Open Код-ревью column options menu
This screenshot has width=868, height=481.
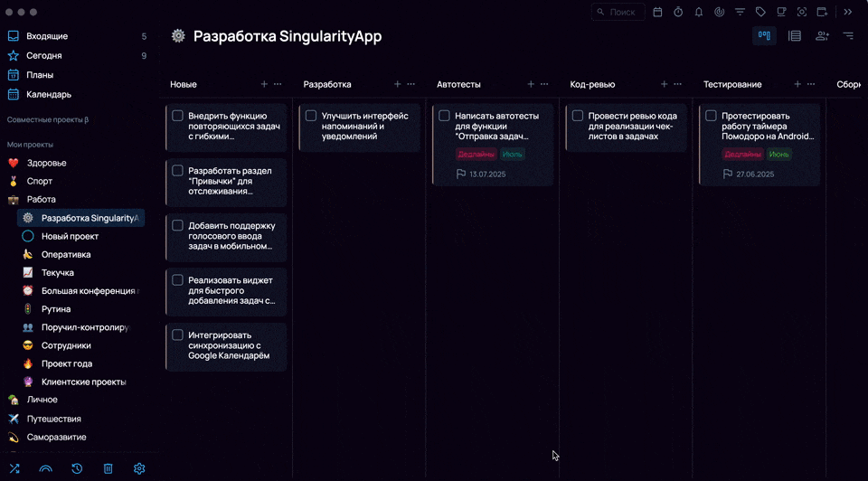(x=678, y=84)
